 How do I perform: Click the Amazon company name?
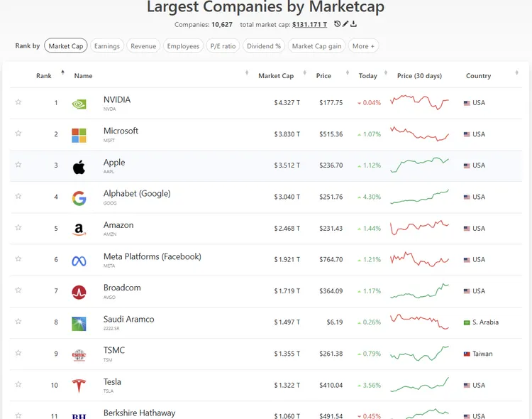(x=118, y=225)
